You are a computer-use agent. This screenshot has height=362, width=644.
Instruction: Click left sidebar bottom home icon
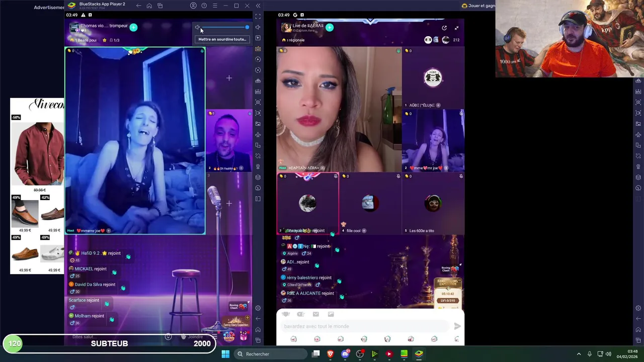(258, 329)
